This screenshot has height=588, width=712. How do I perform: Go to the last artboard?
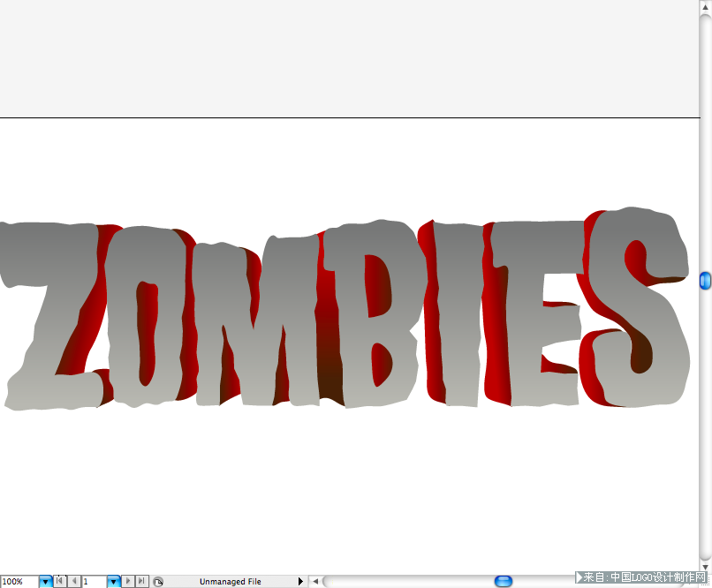point(142,581)
